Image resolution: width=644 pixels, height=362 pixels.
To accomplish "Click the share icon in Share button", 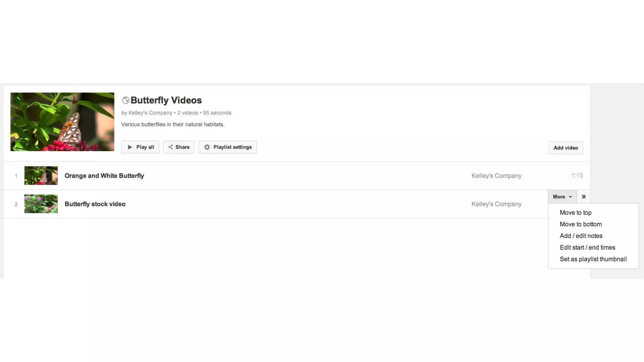I will [170, 147].
